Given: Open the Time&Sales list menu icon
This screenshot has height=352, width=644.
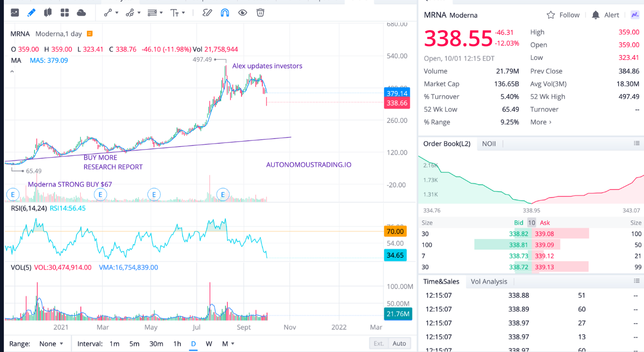Looking at the screenshot, I should point(636,281).
